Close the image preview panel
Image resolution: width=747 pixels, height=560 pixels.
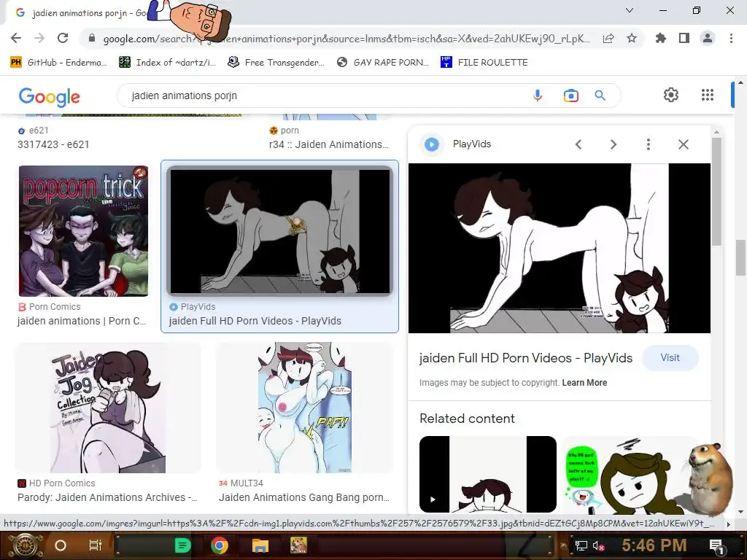tap(683, 144)
